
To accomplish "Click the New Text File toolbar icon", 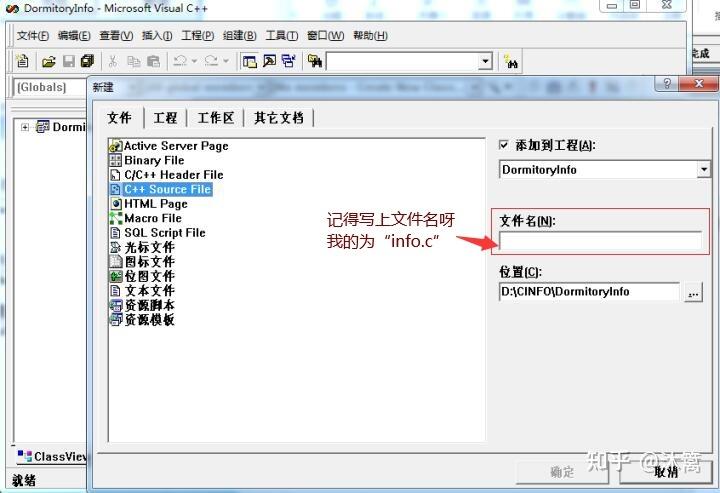I will [x=22, y=62].
